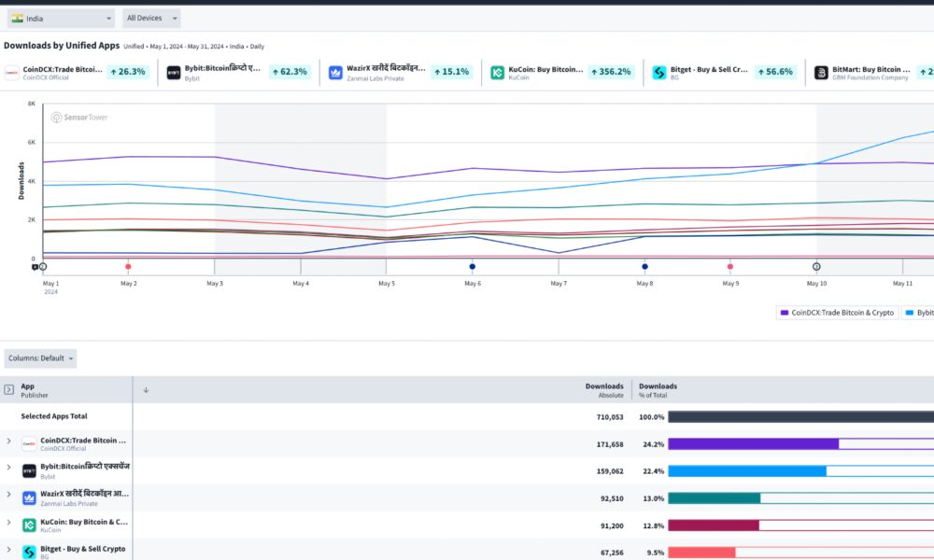The width and height of the screenshot is (934, 560).
Task: Toggle Bybit series in chart legend
Action: click(x=919, y=313)
